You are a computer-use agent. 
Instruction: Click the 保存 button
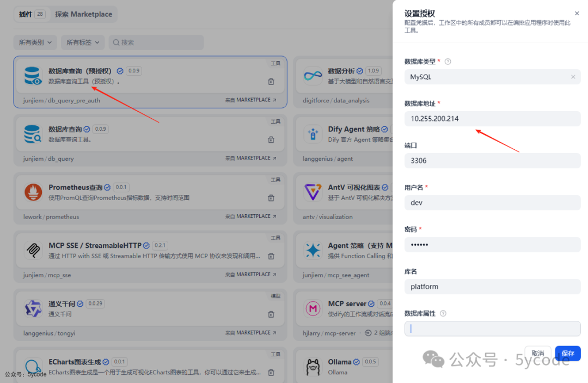568,354
